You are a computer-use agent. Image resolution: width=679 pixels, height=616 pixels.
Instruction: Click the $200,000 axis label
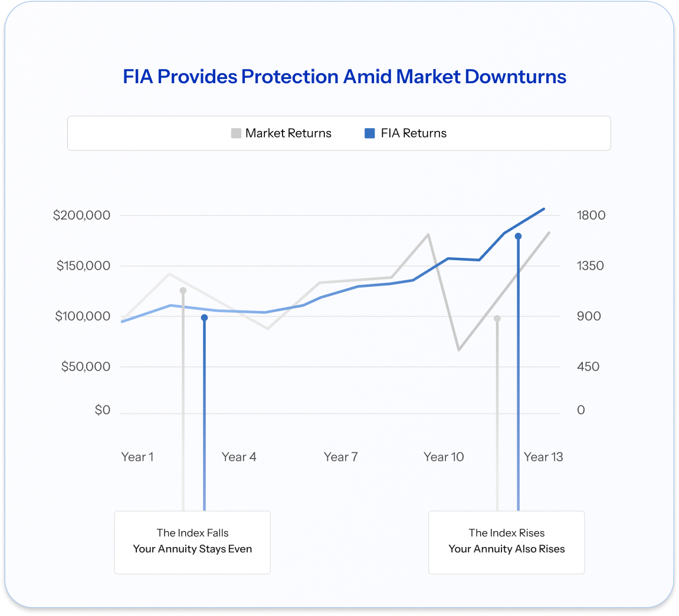tap(82, 215)
